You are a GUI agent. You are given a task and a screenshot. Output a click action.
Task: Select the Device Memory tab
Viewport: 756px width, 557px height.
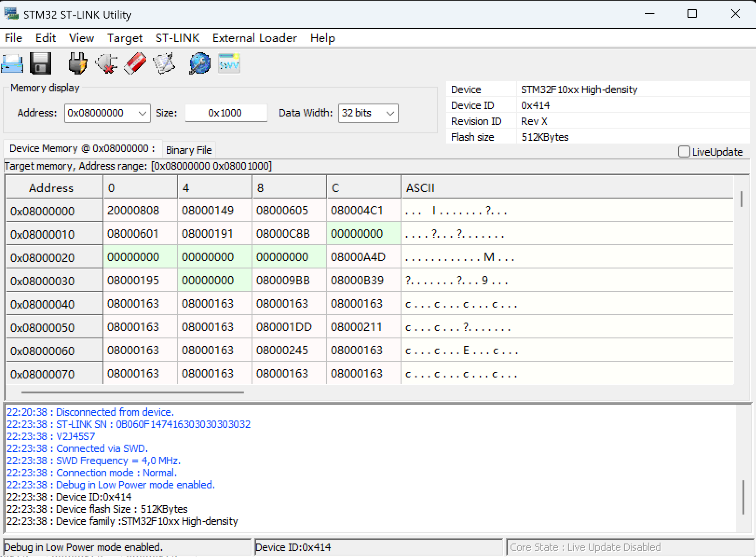tap(82, 149)
